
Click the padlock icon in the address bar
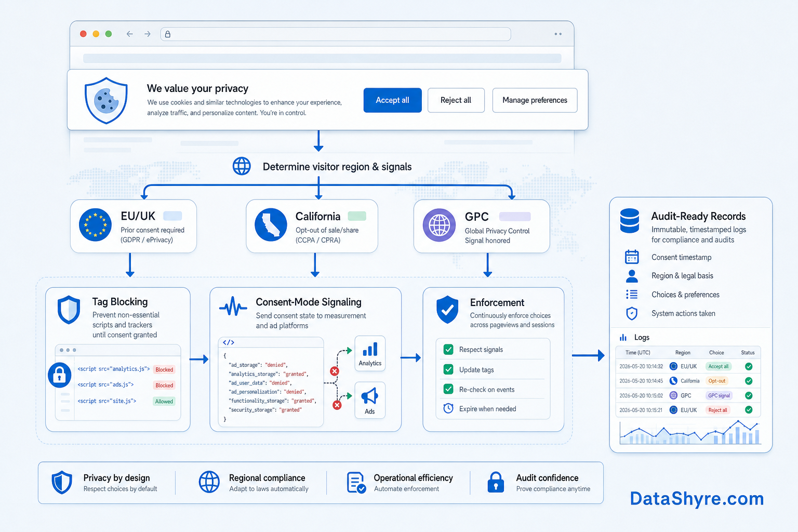tap(168, 34)
